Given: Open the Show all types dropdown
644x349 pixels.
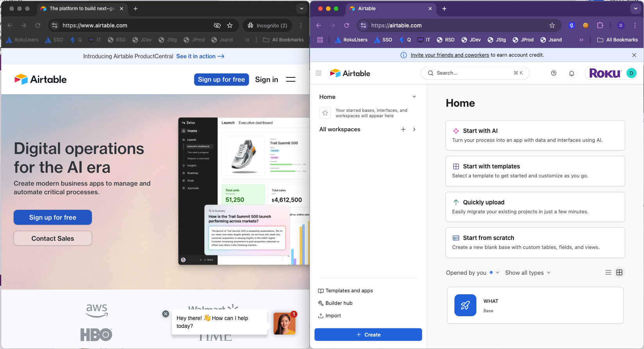Looking at the screenshot, I should tap(528, 273).
